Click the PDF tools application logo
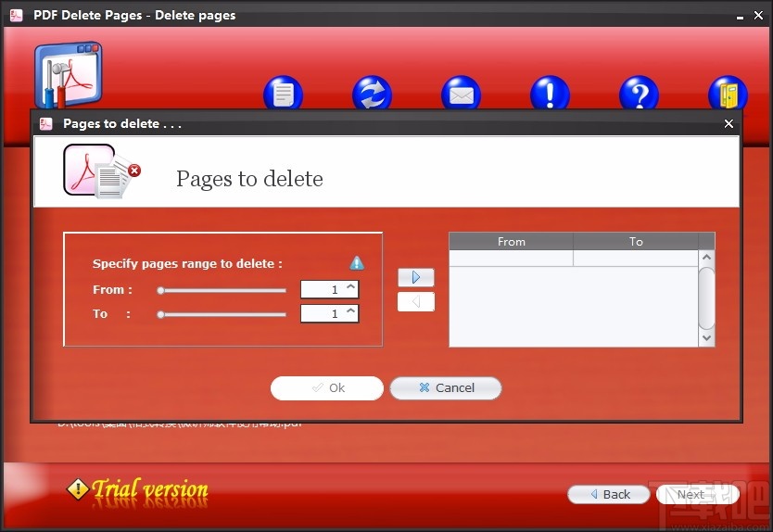The image size is (773, 532). 69,75
